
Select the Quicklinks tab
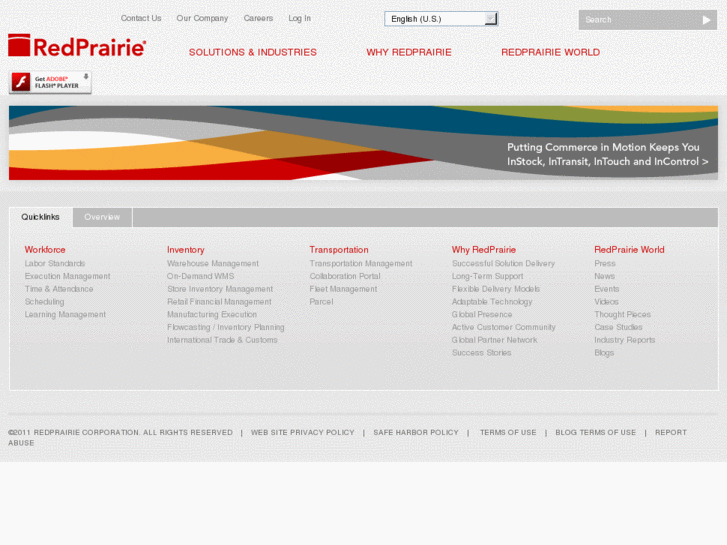(x=40, y=217)
